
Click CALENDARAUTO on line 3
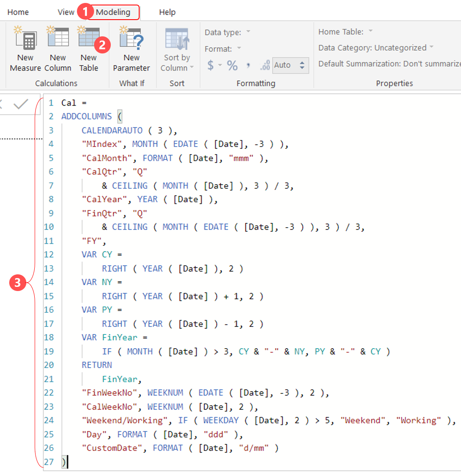[112, 130]
